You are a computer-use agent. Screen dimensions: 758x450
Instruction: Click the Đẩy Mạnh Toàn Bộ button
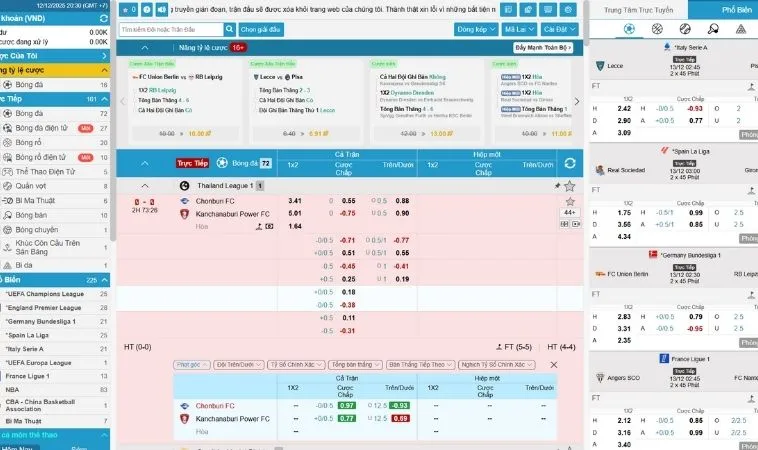(543, 47)
